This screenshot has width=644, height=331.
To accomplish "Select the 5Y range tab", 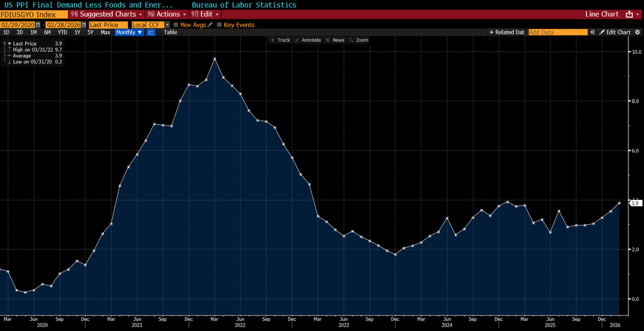I will pyautogui.click(x=91, y=32).
